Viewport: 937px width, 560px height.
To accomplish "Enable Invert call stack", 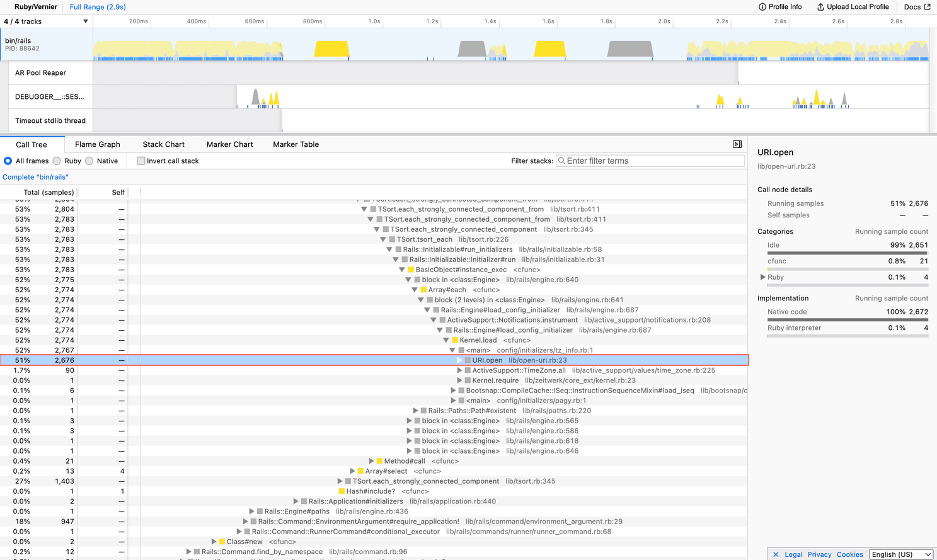I will (x=141, y=161).
